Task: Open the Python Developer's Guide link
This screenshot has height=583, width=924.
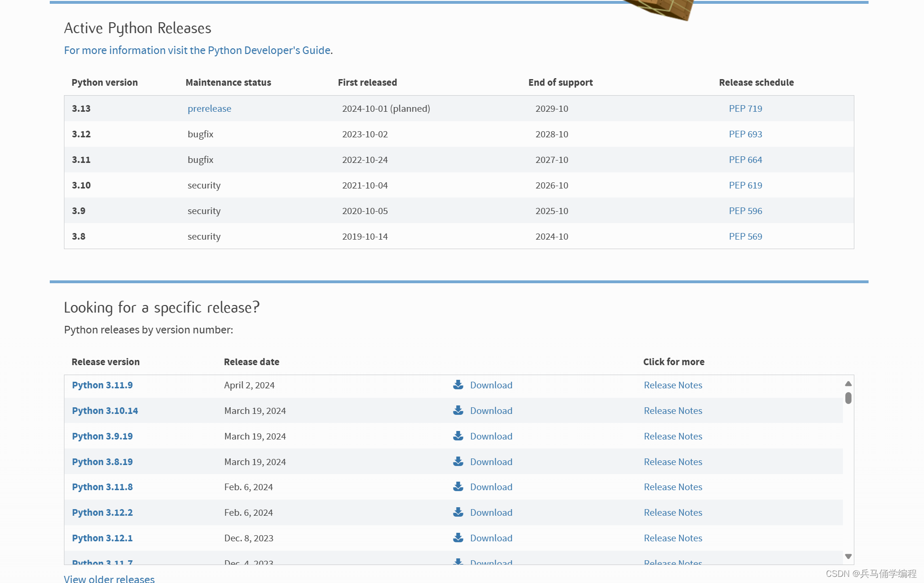Action: (199, 50)
